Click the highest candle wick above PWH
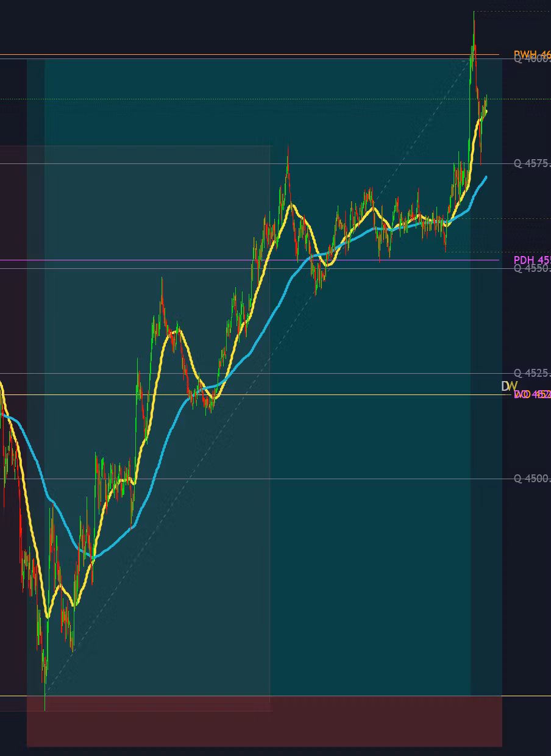The image size is (551, 756). pos(474,15)
